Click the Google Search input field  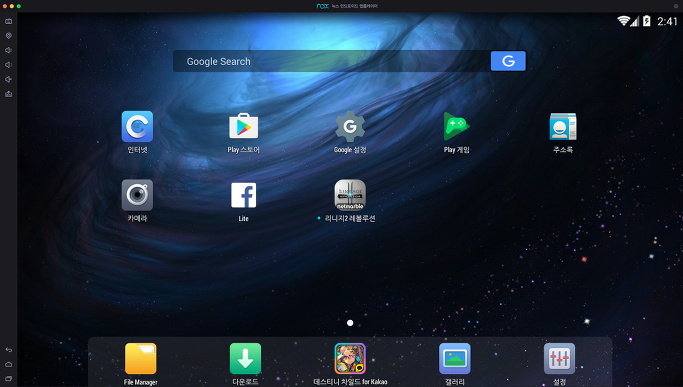pos(332,61)
